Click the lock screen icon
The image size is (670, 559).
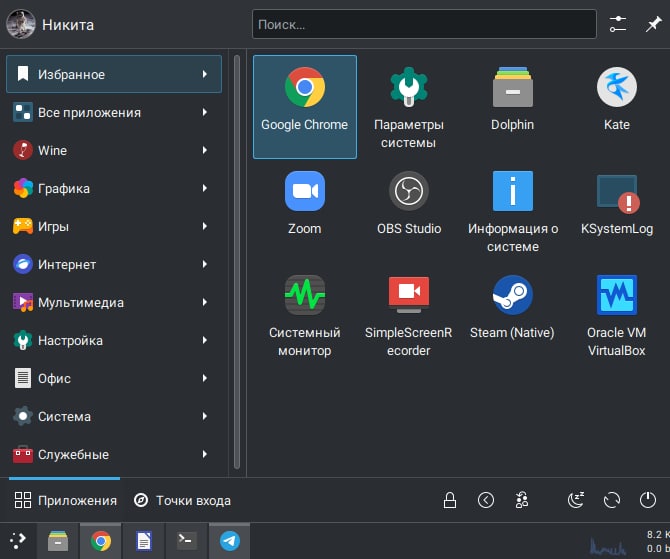tap(450, 500)
